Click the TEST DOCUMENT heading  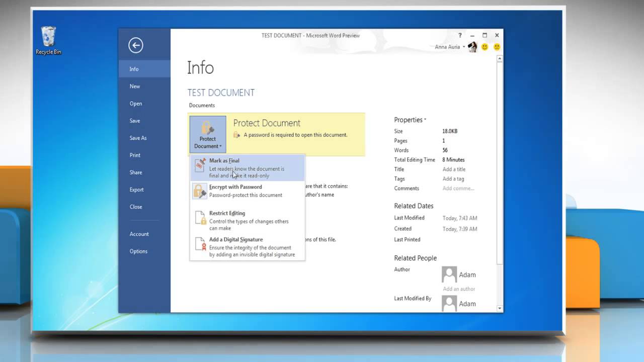(x=221, y=93)
